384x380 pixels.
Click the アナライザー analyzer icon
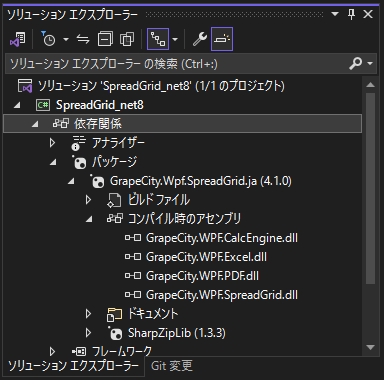pyautogui.click(x=79, y=143)
